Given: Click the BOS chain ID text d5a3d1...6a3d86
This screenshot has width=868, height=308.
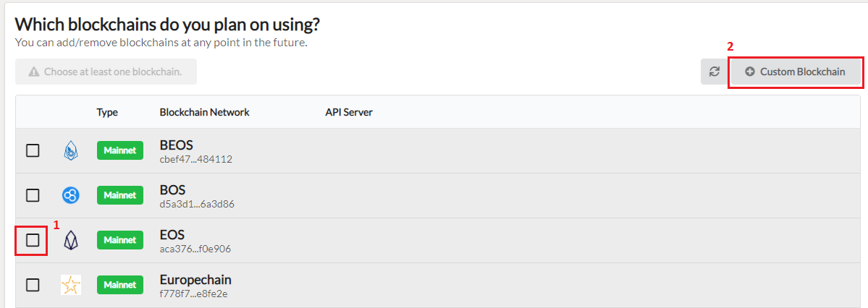Looking at the screenshot, I should tap(196, 204).
